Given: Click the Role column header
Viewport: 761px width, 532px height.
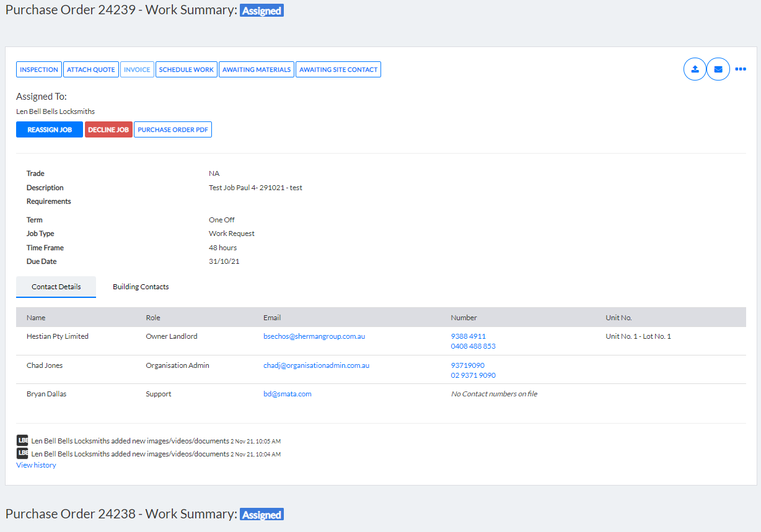Looking at the screenshot, I should (x=153, y=318).
